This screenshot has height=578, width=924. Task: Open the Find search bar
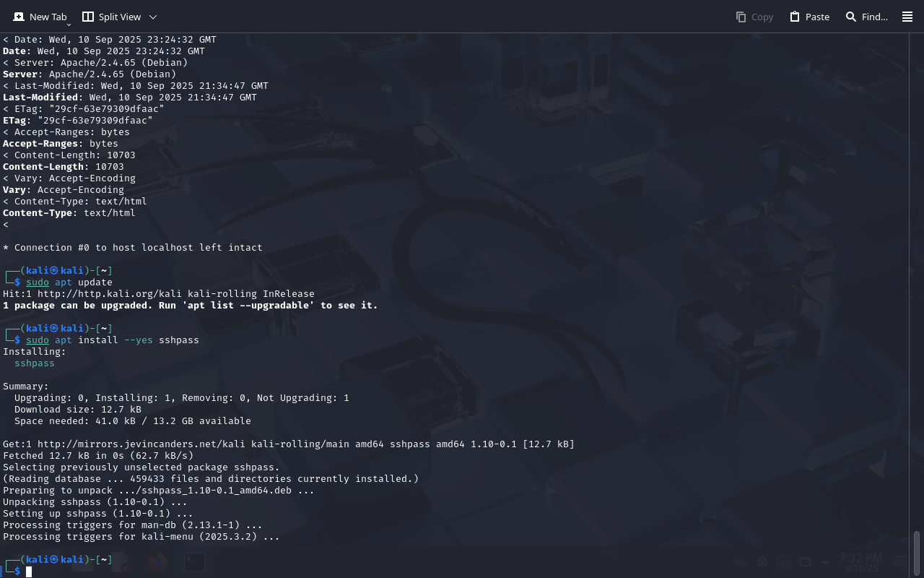point(866,17)
